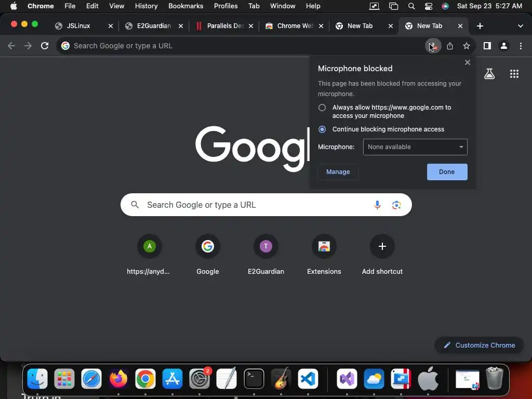Go back with the back arrow

coord(11,46)
